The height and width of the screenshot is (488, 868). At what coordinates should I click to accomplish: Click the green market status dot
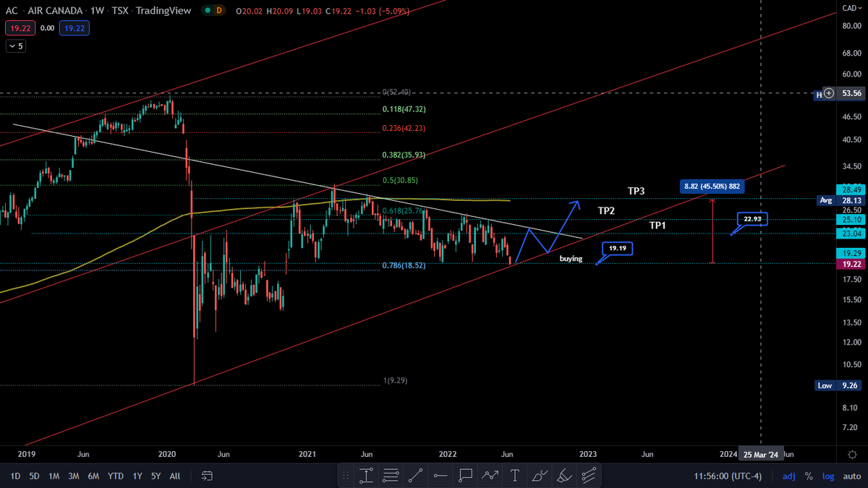(x=208, y=10)
